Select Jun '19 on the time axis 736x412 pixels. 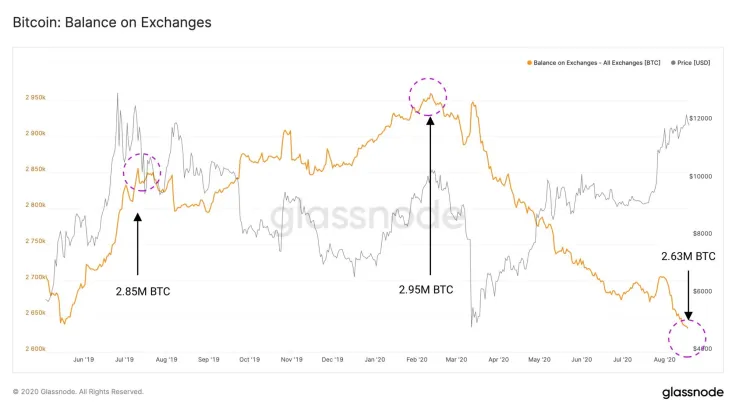point(82,358)
